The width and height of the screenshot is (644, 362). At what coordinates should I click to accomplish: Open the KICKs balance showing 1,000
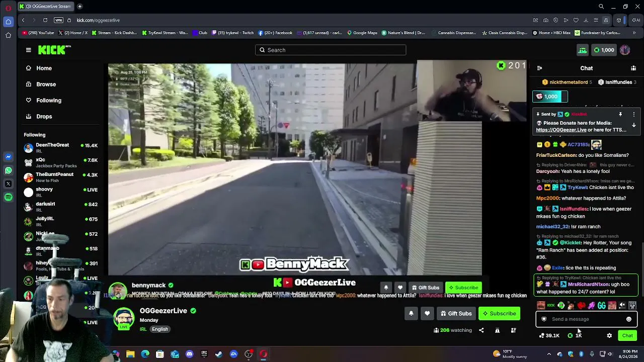[x=604, y=50]
